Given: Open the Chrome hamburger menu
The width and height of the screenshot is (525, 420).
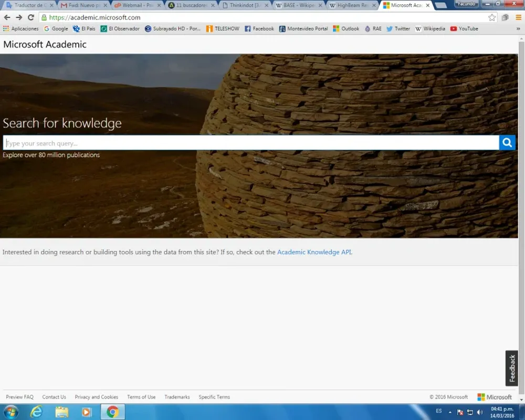Looking at the screenshot, I should pyautogui.click(x=518, y=17).
